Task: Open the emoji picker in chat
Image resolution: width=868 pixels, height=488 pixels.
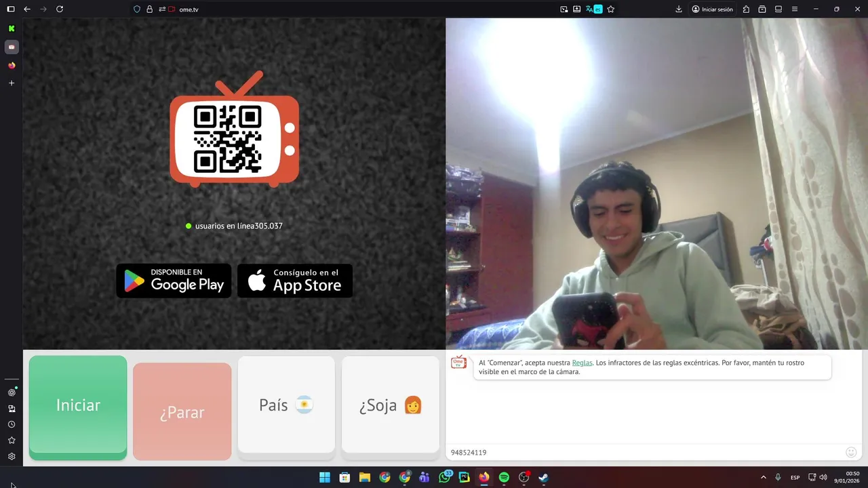Action: coord(851,452)
